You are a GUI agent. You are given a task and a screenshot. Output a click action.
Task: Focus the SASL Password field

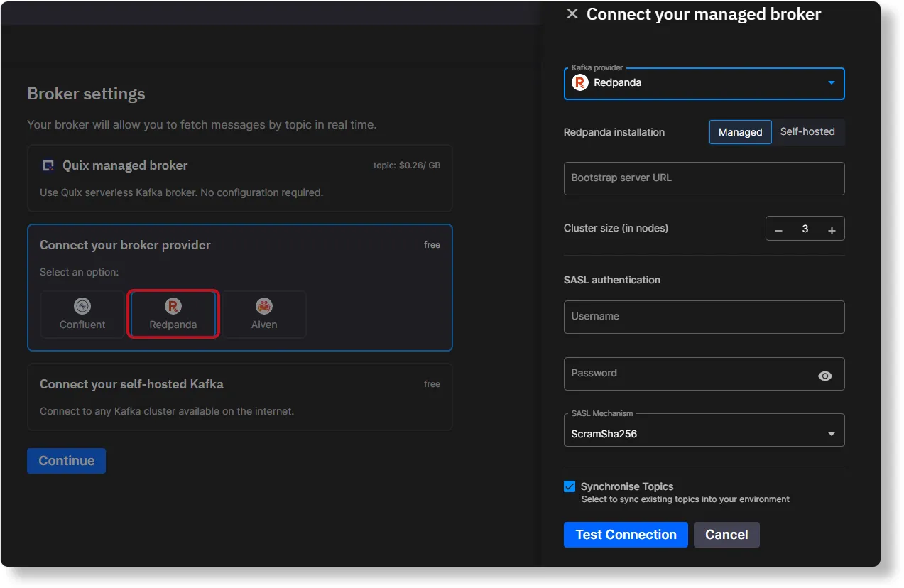point(704,374)
